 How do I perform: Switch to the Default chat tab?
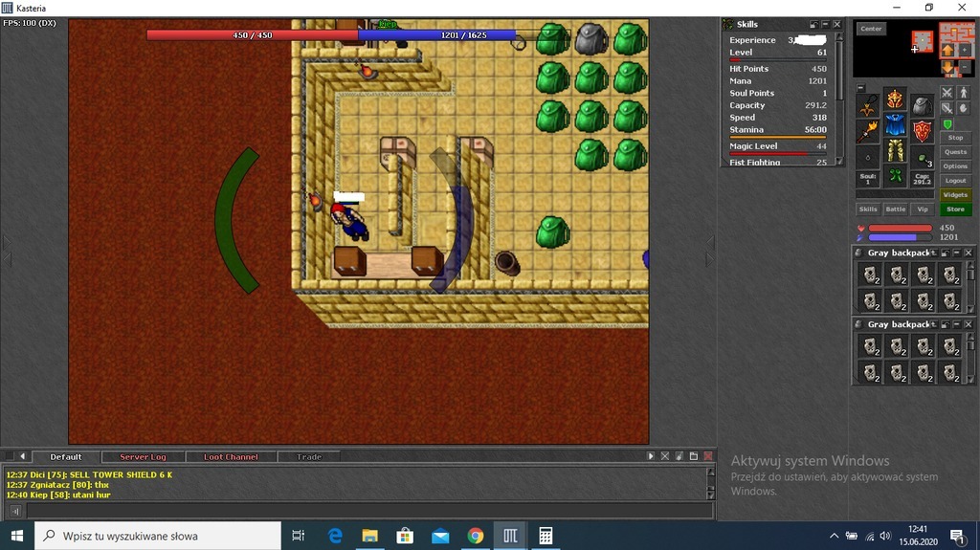66,457
